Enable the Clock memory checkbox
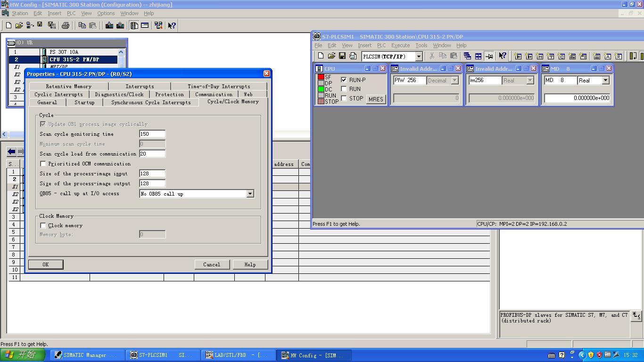Screen dimensions: 644x362 (x=43, y=225)
